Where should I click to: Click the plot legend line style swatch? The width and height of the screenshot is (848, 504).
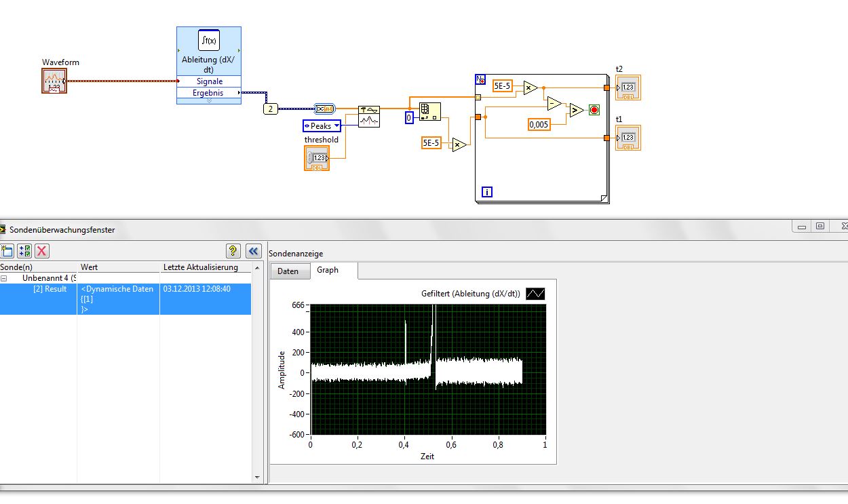(x=535, y=294)
